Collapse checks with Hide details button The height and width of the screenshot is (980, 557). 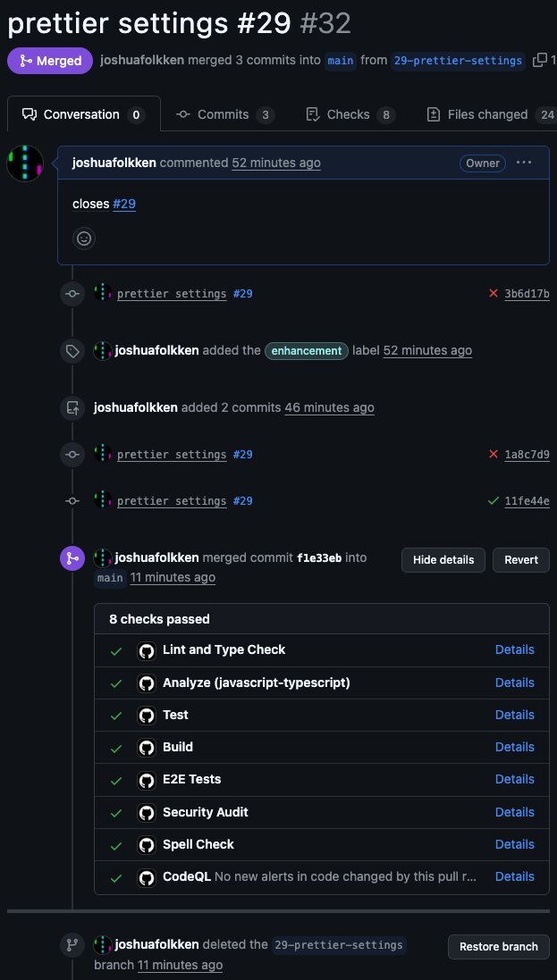[x=443, y=560]
